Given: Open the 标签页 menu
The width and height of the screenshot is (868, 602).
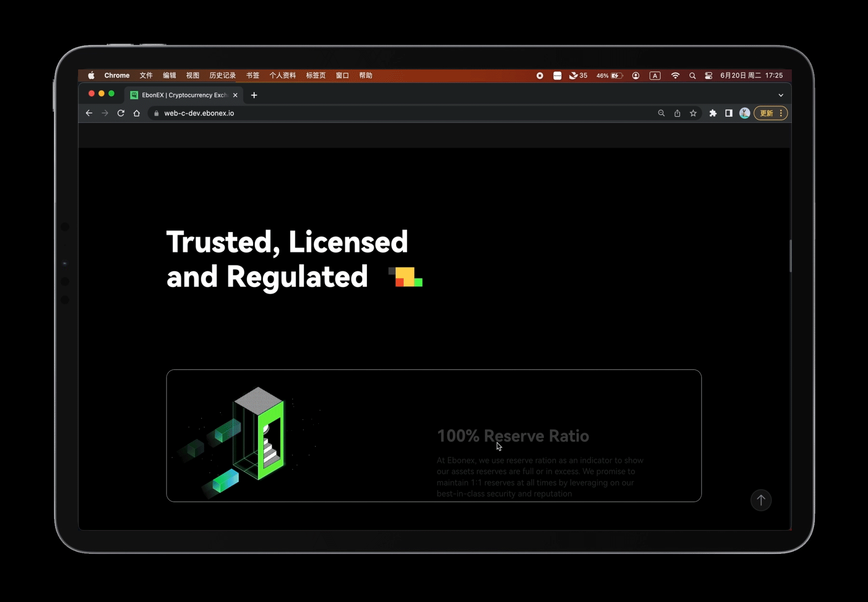Looking at the screenshot, I should [x=316, y=75].
